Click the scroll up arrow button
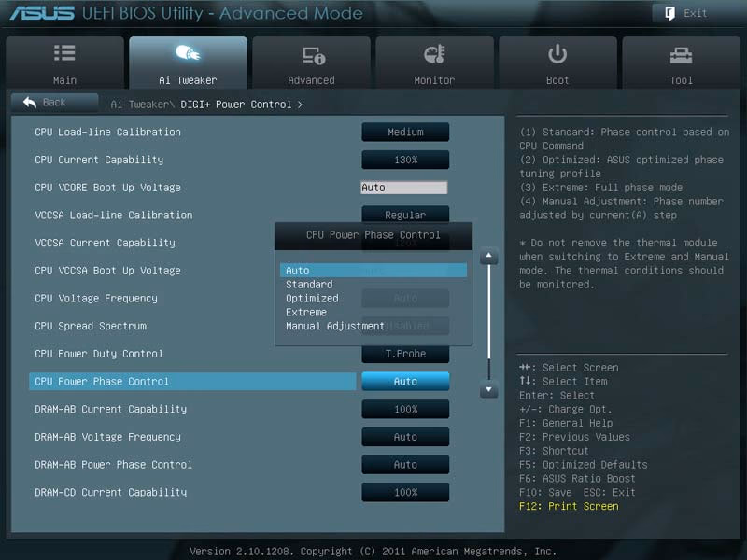Screen dimensions: 747x560 click(488, 256)
